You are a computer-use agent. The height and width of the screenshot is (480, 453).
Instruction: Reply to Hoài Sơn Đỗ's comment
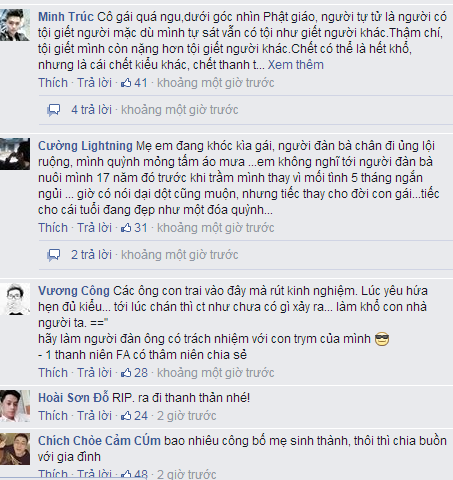coord(95,416)
